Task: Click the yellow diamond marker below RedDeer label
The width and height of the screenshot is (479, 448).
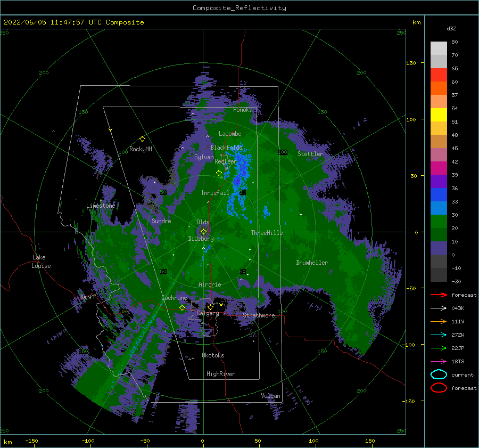Action: tap(219, 173)
